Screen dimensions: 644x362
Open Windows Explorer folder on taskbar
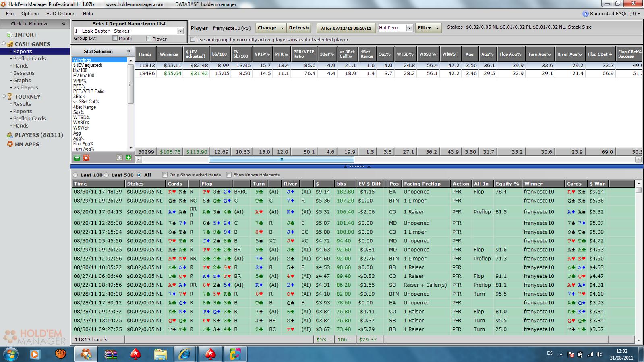click(161, 354)
